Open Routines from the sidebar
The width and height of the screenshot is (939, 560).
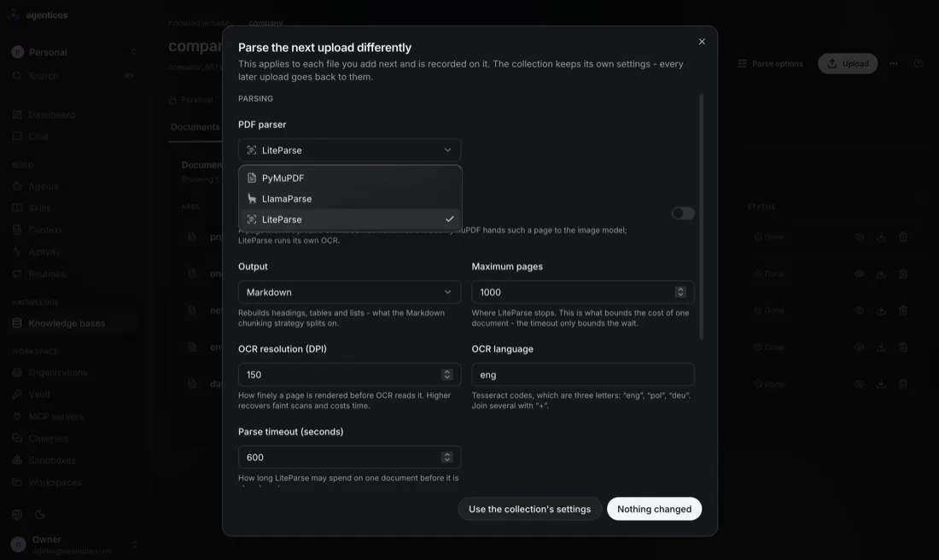(x=74, y=274)
